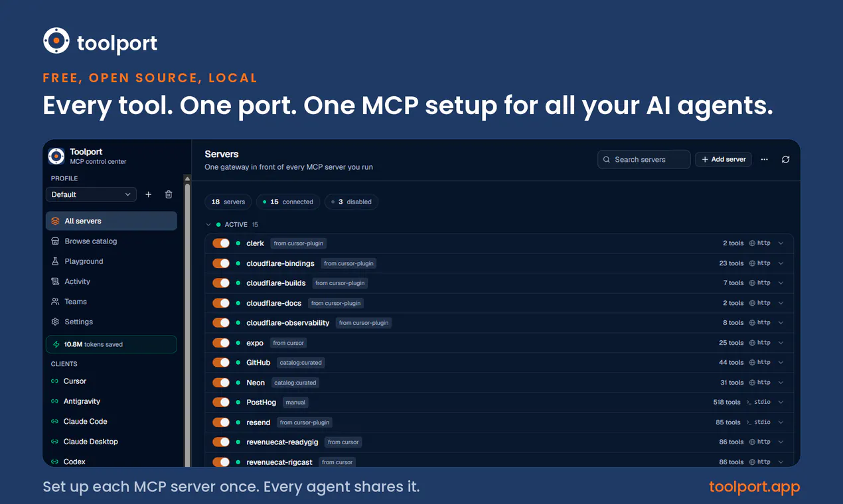
Task: Open the three-dot more options menu
Action: pos(765,159)
